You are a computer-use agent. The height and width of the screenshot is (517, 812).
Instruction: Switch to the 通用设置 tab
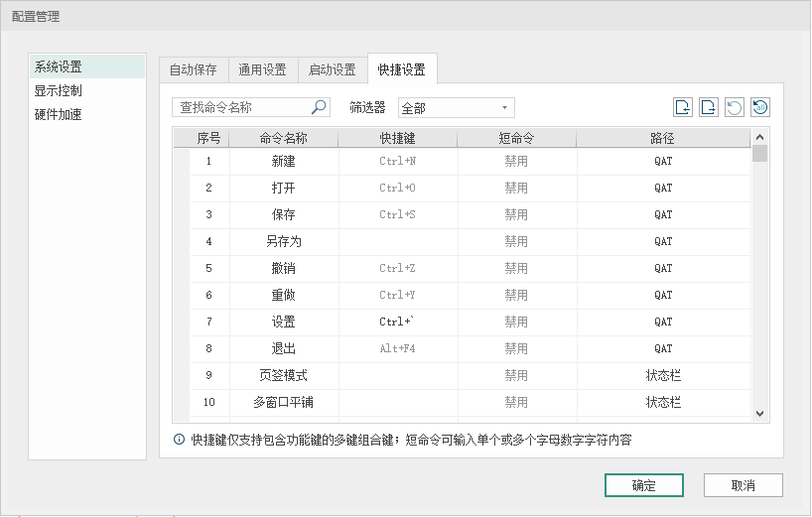(x=263, y=70)
